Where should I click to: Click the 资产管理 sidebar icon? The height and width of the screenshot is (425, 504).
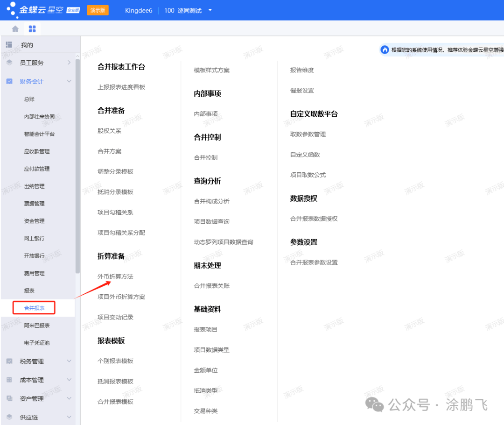9,398
